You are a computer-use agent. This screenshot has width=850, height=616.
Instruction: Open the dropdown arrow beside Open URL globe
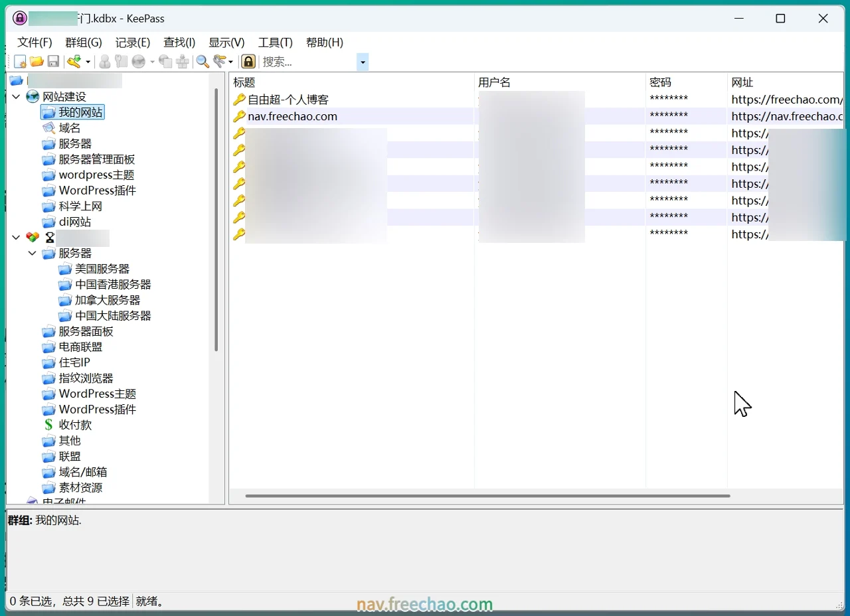point(152,62)
